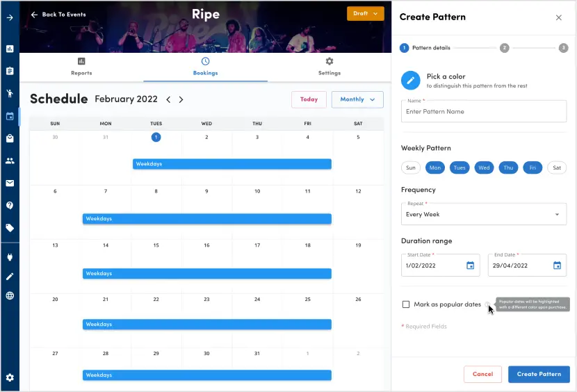Toggle the Sun day chip
Viewport: 577px width, 392px height.
[x=411, y=168]
